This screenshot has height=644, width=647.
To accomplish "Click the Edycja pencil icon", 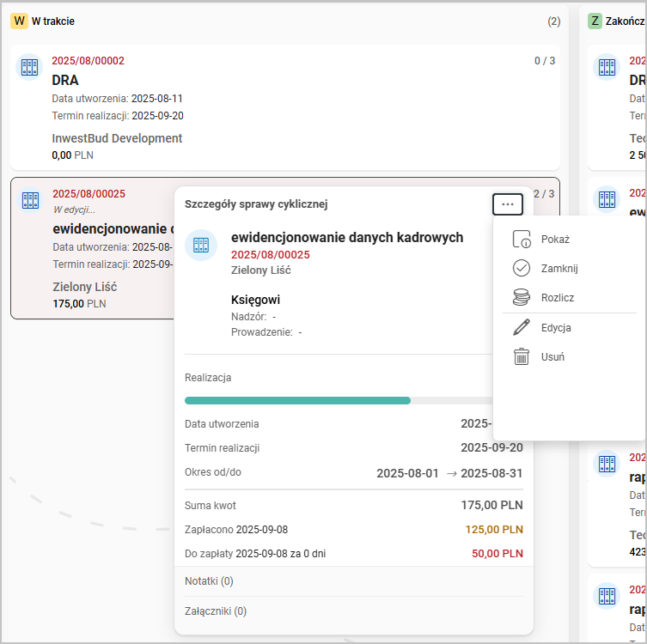I will (522, 327).
